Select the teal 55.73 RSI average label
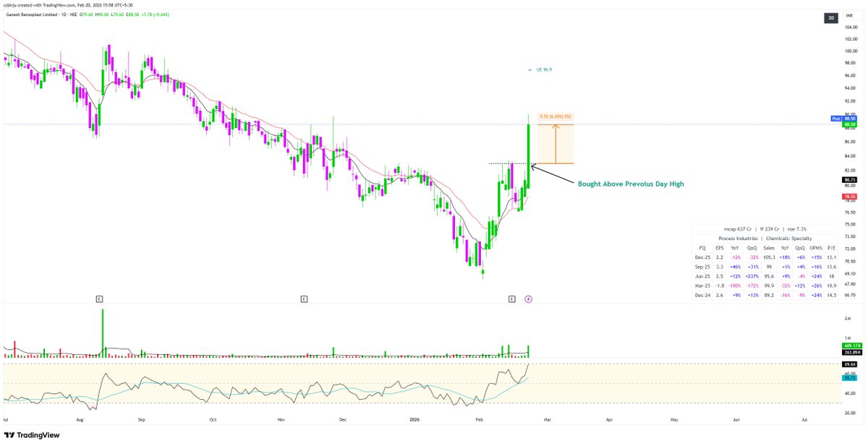 (x=849, y=377)
